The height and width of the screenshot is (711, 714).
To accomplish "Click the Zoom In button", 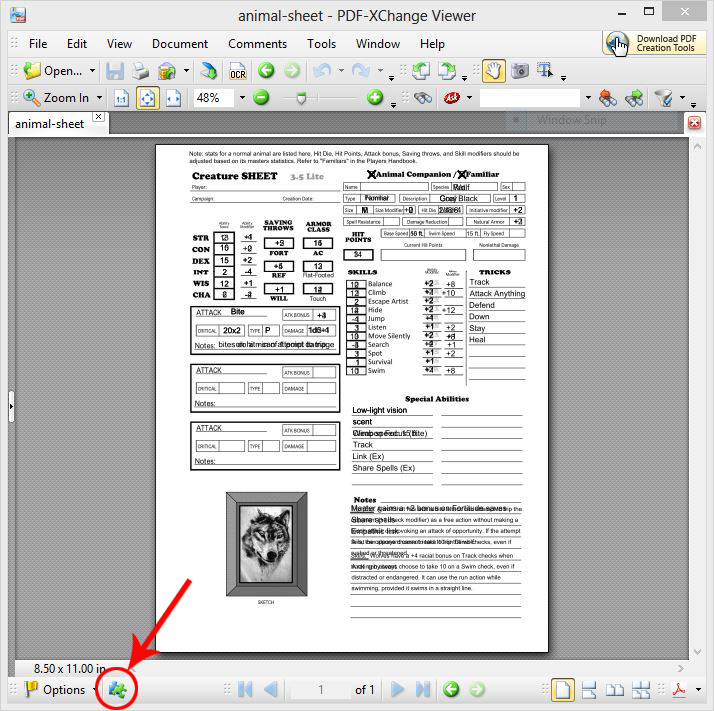I will point(57,98).
